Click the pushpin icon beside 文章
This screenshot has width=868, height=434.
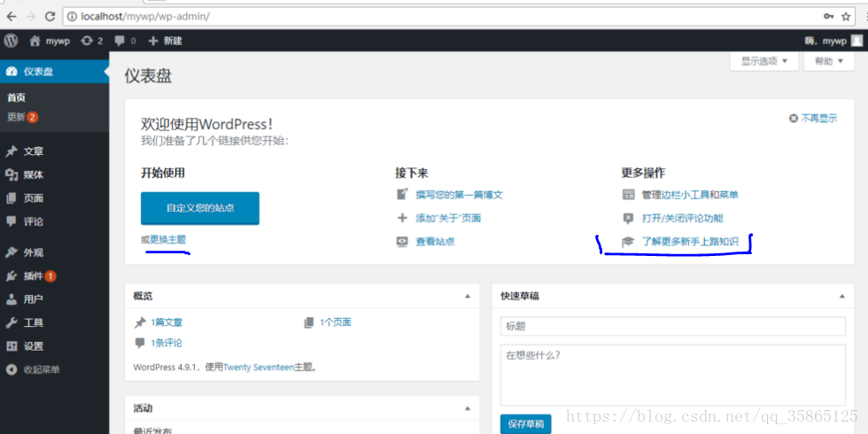click(12, 151)
